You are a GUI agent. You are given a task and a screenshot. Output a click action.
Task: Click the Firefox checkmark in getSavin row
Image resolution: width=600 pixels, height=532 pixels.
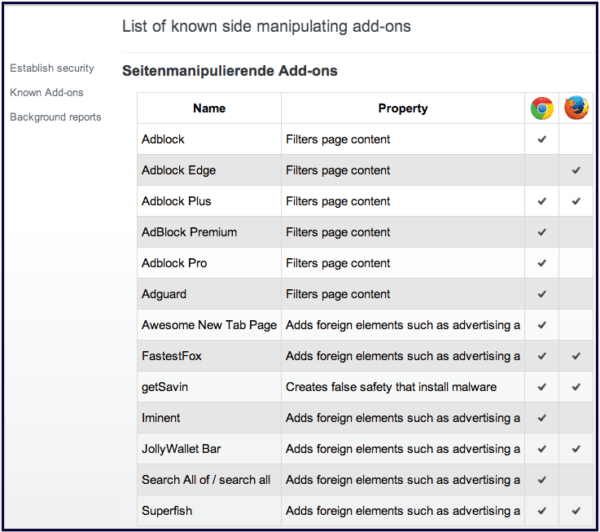576,387
